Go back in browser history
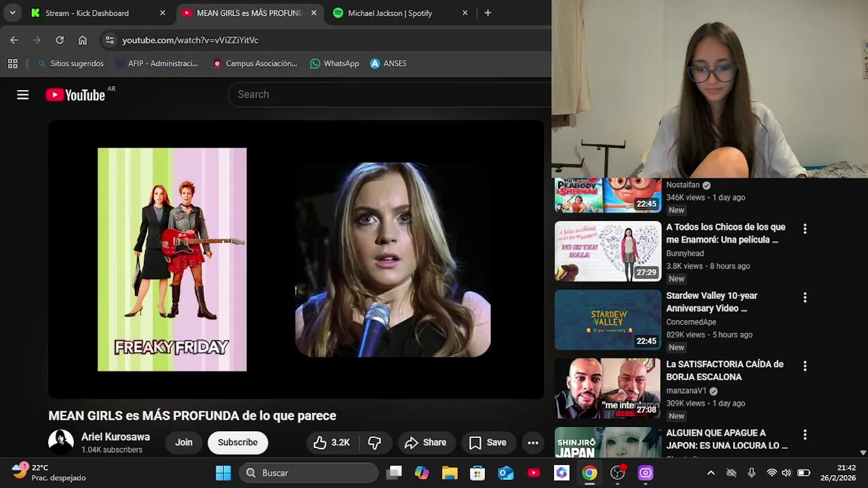The height and width of the screenshot is (488, 868). (14, 40)
